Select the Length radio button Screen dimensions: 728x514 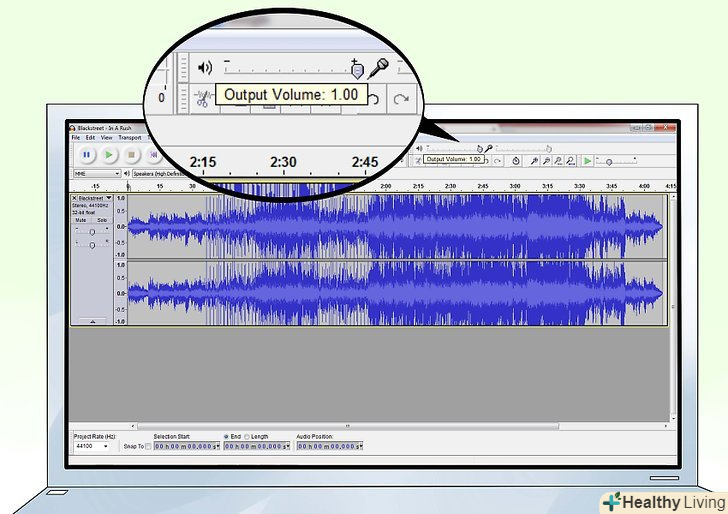[x=247, y=436]
